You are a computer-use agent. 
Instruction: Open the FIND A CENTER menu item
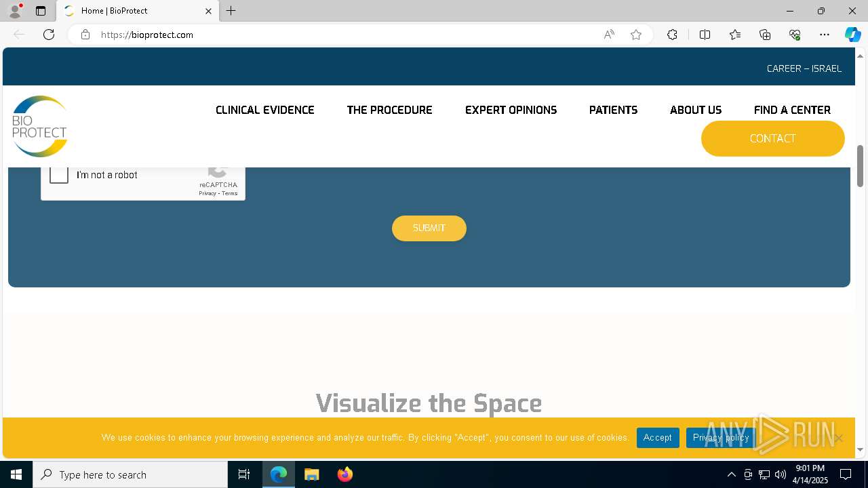(792, 110)
